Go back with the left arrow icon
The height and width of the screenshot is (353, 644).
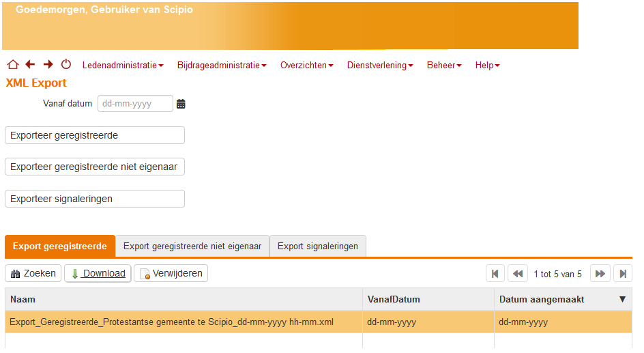30,65
